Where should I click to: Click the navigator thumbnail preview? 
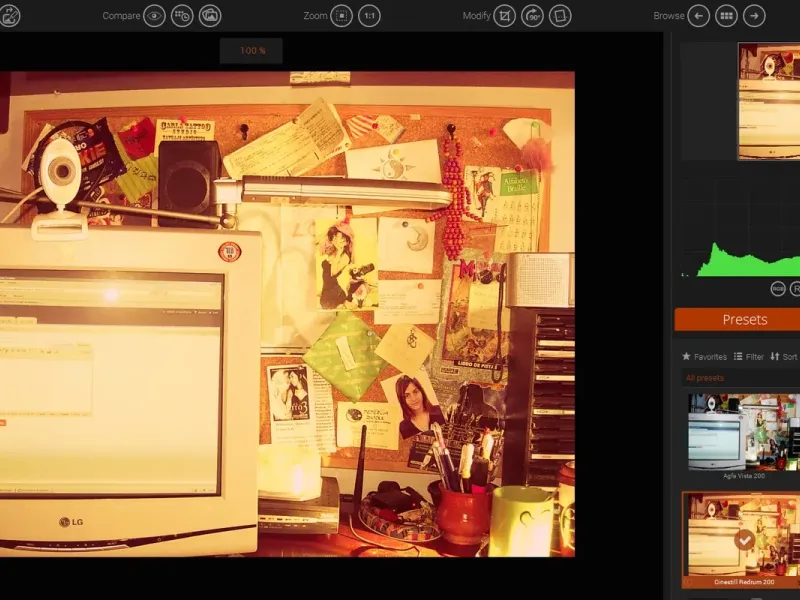769,101
